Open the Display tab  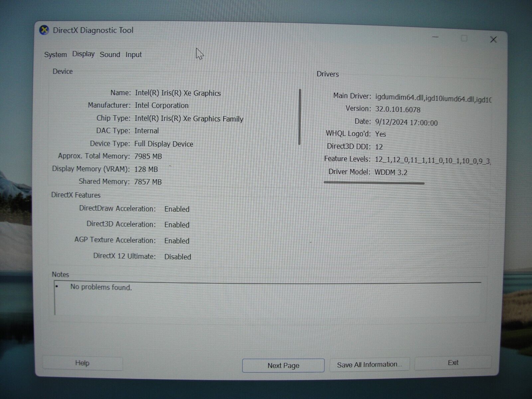(83, 54)
